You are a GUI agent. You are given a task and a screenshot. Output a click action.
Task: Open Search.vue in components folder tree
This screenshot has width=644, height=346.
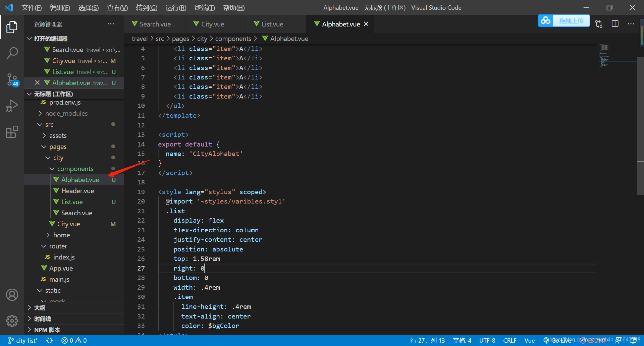74,213
